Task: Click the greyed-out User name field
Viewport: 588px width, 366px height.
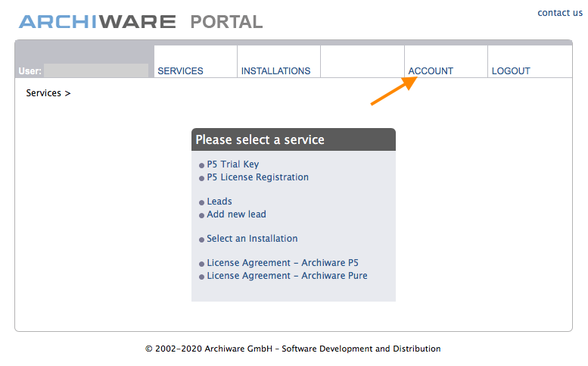Action: [x=96, y=70]
